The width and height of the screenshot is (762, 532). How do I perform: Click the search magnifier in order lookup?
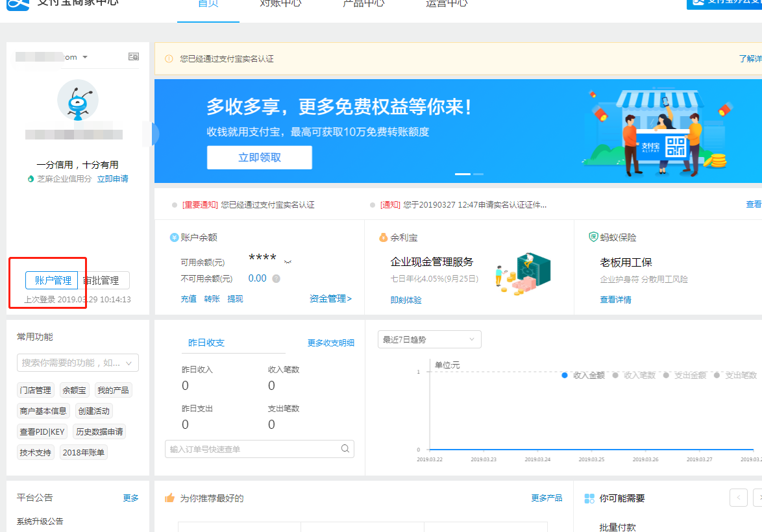point(345,449)
